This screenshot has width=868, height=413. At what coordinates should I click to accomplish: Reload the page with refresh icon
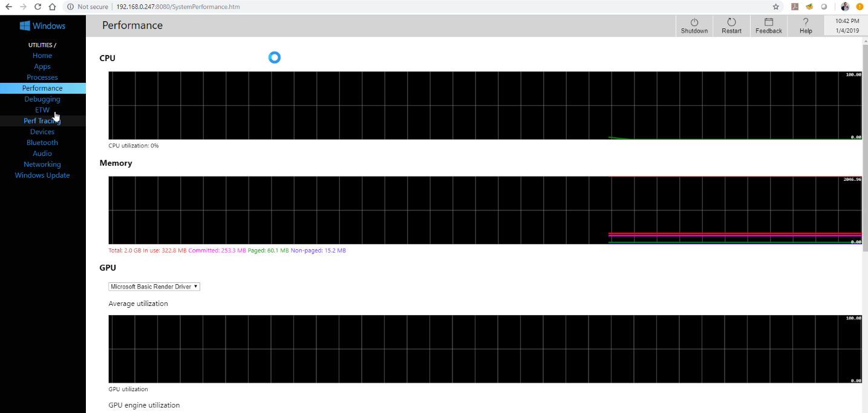click(38, 7)
